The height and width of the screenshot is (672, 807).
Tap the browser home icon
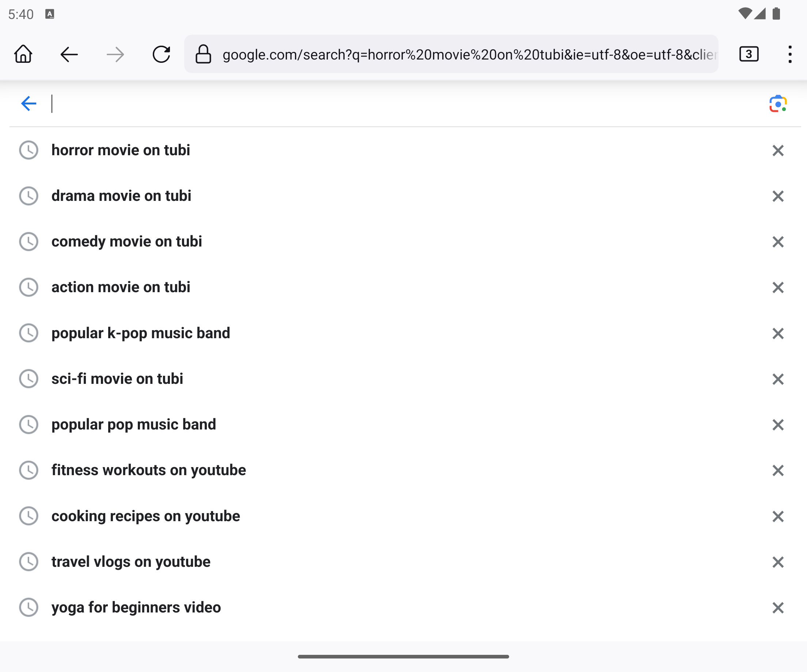pos(23,54)
